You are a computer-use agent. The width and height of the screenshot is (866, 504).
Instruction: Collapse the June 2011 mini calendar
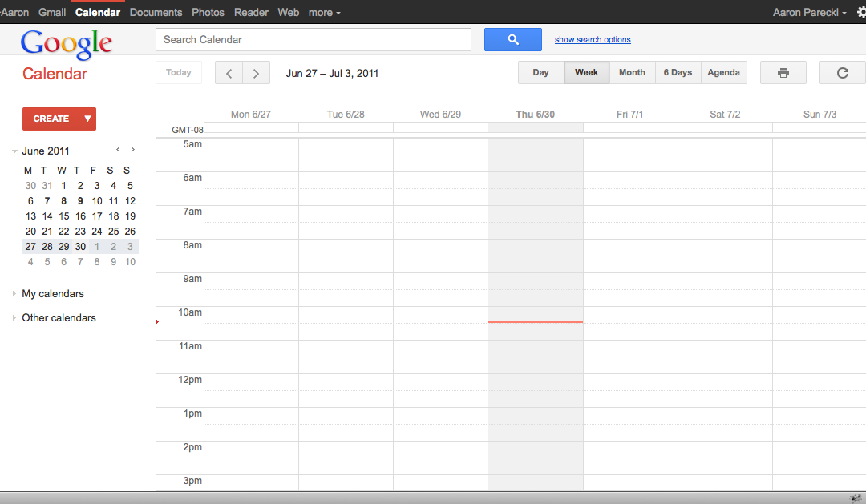15,151
